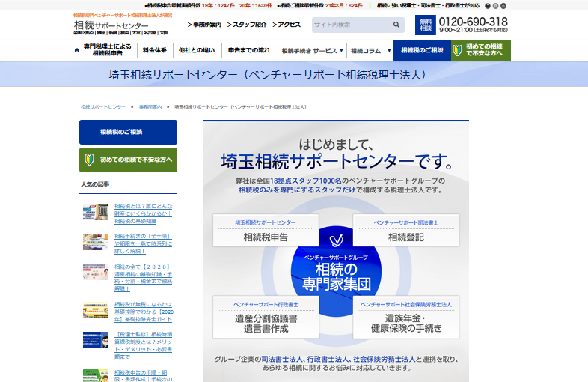This screenshot has width=588, height=382.
Task: Click the 相続税申告 card in the diagram
Action: click(266, 231)
